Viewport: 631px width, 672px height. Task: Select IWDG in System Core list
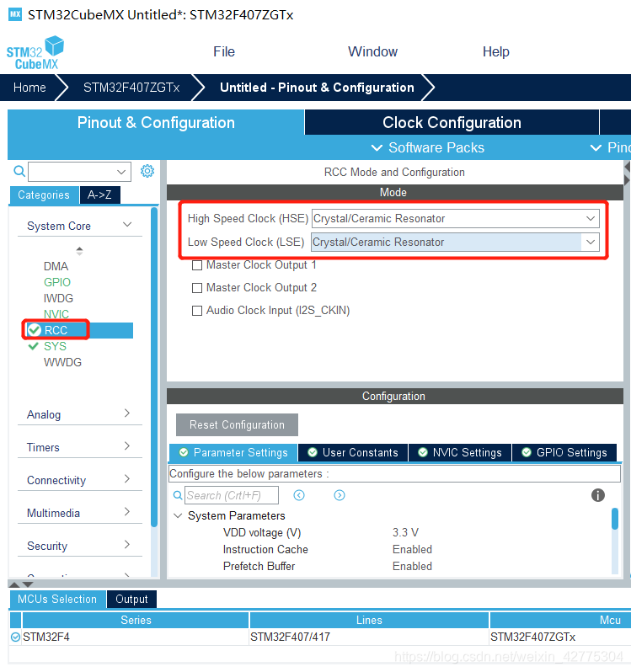(58, 298)
